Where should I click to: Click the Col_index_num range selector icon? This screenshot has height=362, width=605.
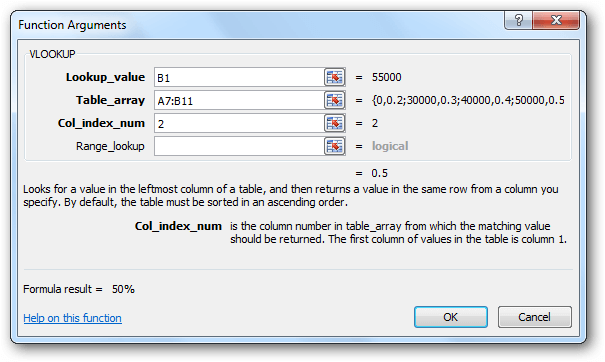[334, 123]
